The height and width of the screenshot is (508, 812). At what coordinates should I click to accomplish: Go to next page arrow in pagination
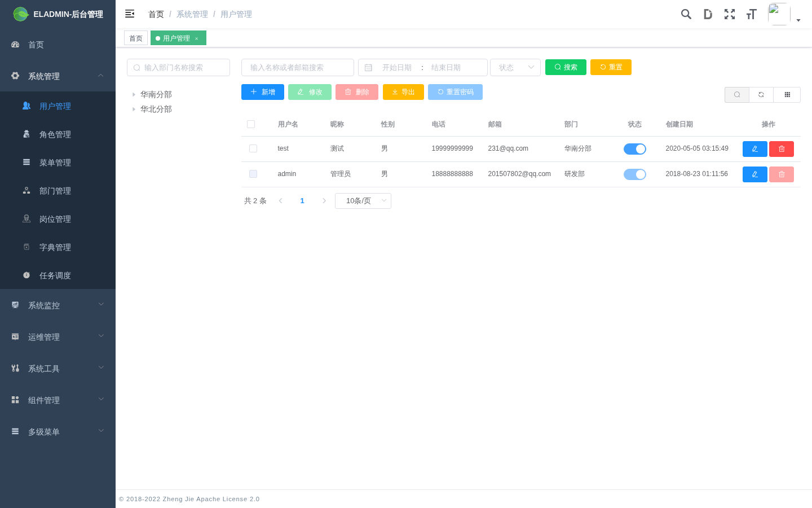click(x=324, y=201)
